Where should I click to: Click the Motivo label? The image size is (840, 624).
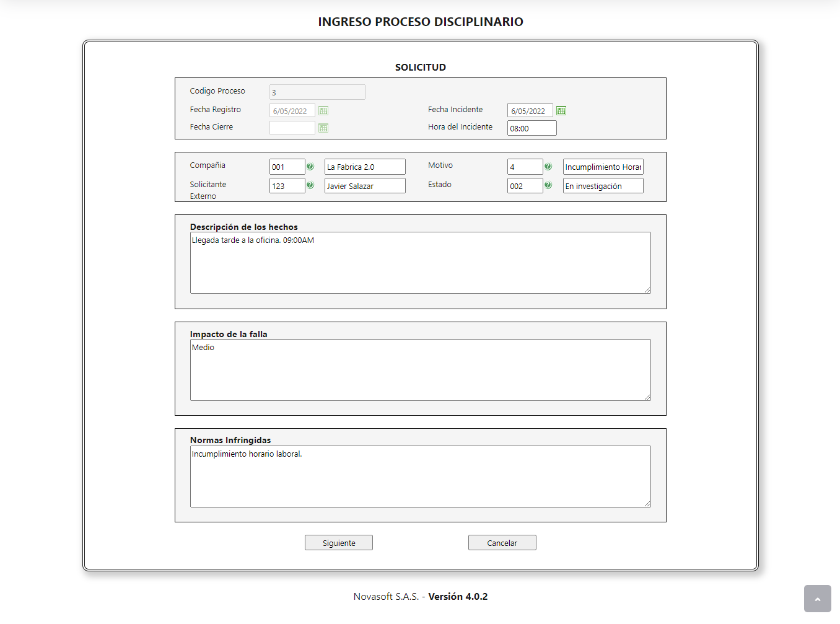[440, 165]
